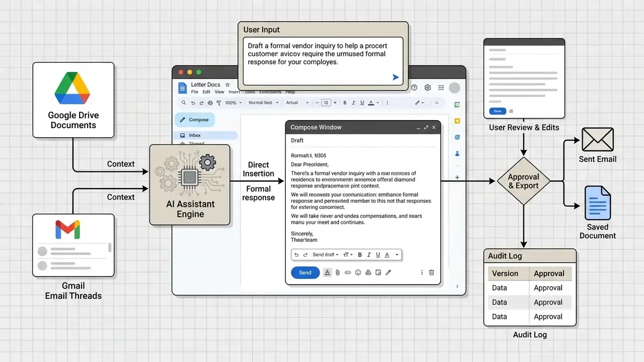Open the settings gear in Docs header
This screenshot has height=362, width=644.
click(428, 87)
